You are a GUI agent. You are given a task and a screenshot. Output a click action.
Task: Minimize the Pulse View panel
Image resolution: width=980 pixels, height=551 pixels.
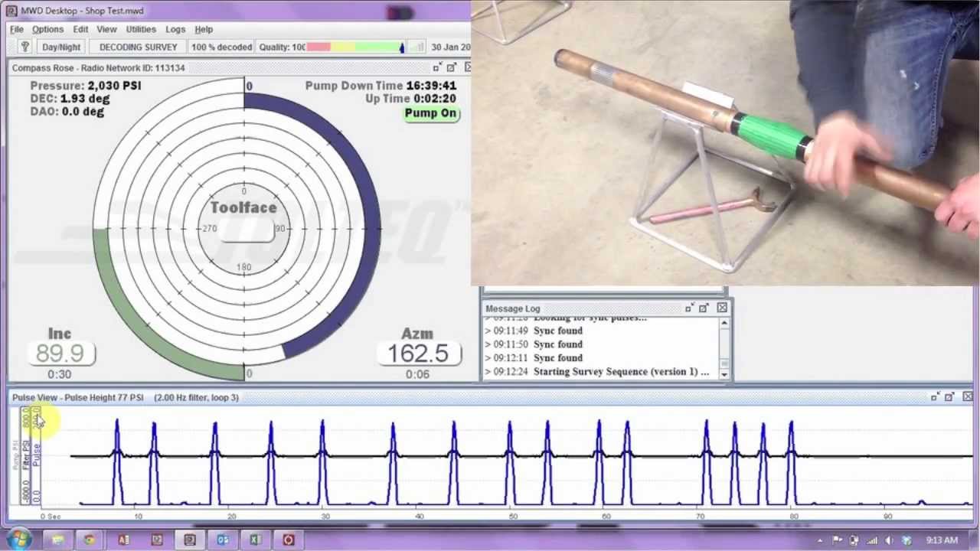point(935,397)
